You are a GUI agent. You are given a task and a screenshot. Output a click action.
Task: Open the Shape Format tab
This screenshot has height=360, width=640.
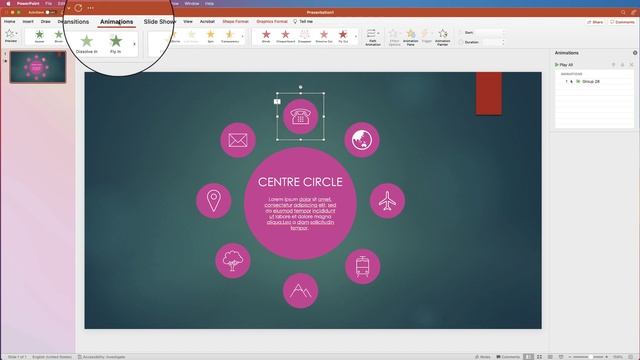236,21
